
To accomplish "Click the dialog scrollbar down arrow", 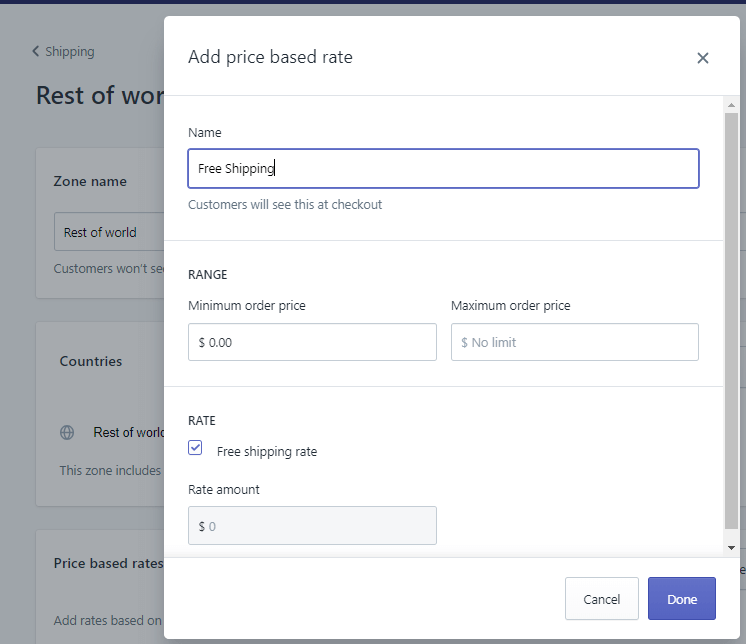I will click(x=732, y=548).
